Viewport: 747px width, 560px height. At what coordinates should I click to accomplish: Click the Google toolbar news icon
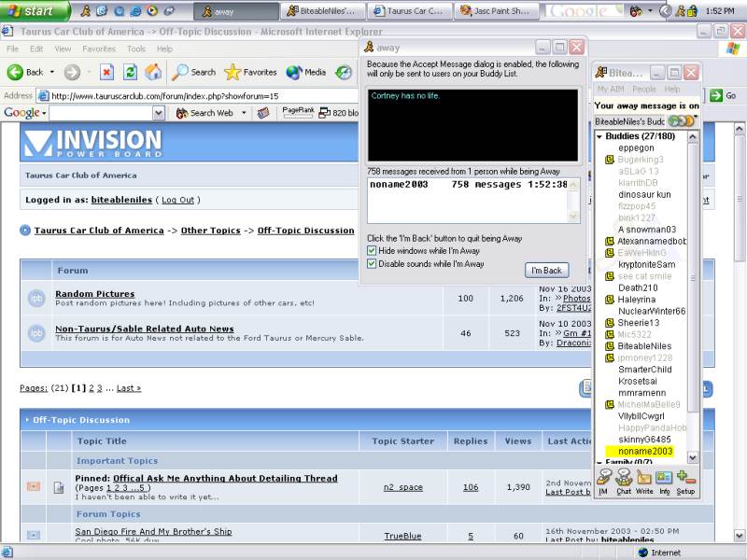point(263,113)
